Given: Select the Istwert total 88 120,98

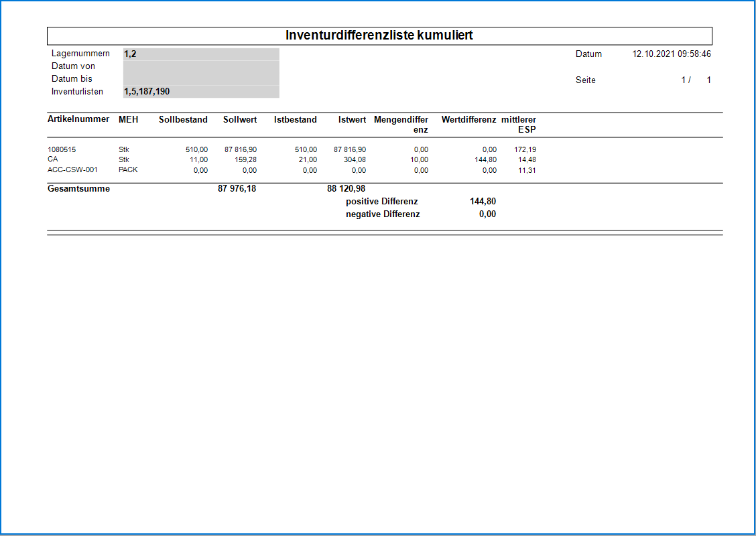Looking at the screenshot, I should 346,189.
